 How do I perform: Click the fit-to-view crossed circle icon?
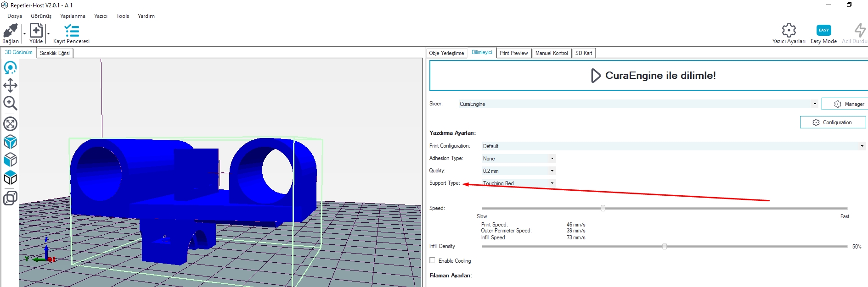tap(10, 124)
